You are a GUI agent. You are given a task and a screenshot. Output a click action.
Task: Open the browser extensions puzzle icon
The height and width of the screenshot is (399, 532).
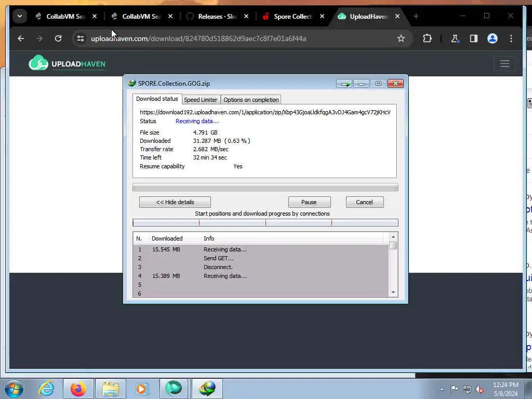(427, 38)
